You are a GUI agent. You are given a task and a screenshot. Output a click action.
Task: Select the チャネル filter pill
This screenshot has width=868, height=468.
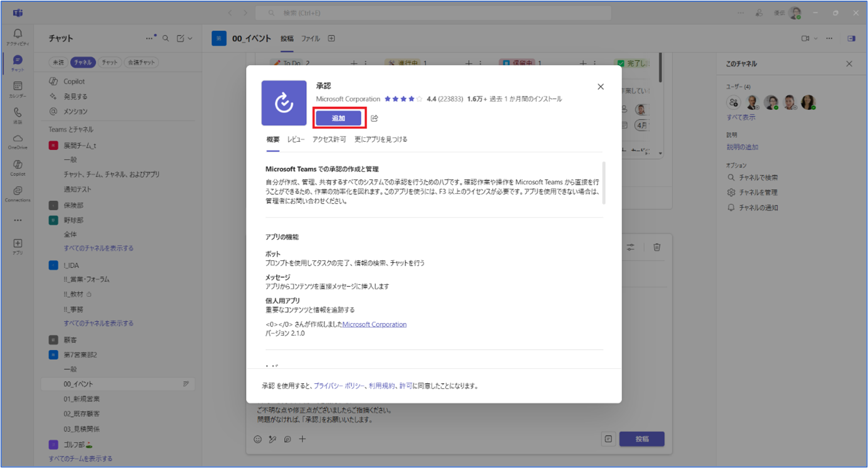[83, 62]
